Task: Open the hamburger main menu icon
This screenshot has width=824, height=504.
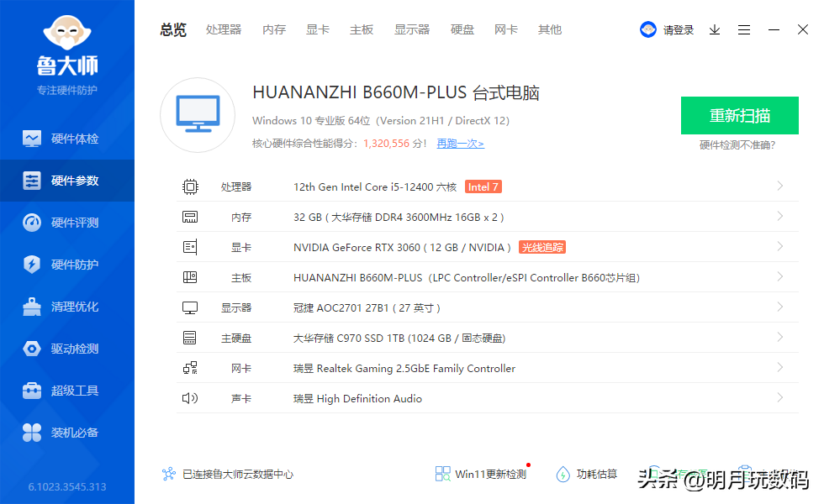Action: coord(744,30)
